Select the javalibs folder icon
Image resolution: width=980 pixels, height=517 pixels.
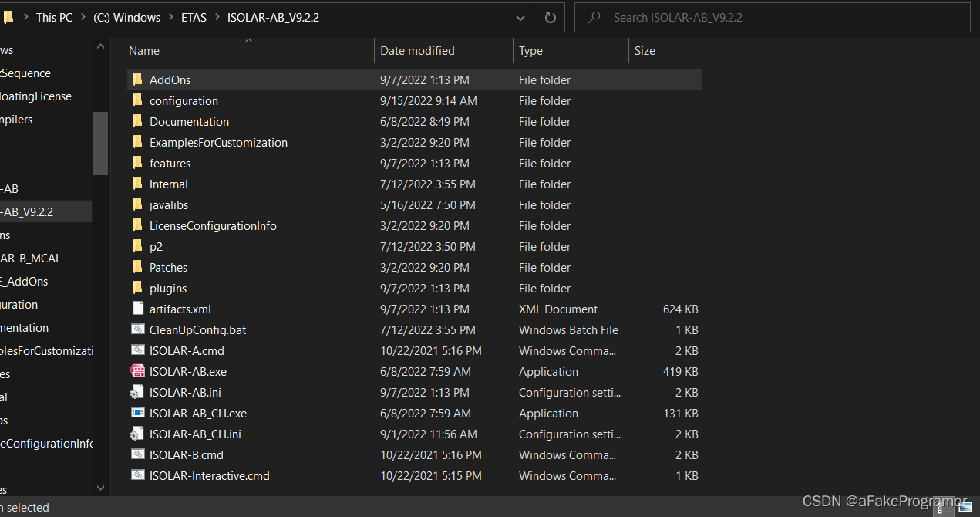137,204
